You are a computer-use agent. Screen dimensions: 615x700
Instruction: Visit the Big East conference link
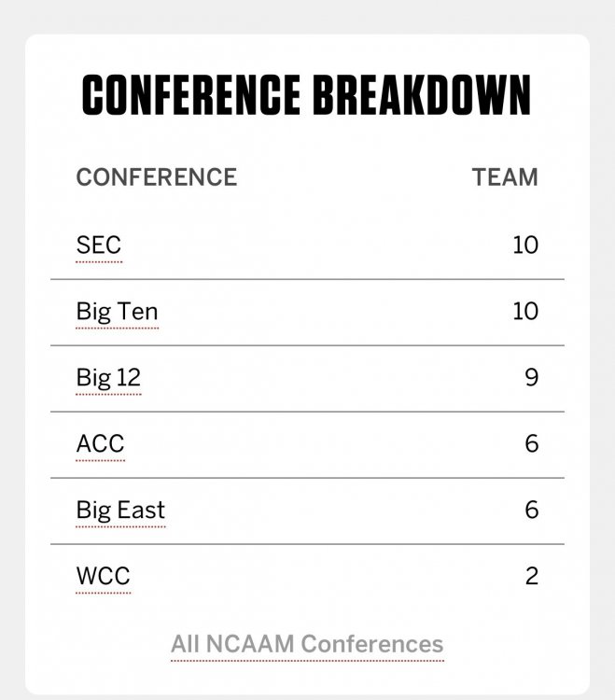[x=120, y=511]
